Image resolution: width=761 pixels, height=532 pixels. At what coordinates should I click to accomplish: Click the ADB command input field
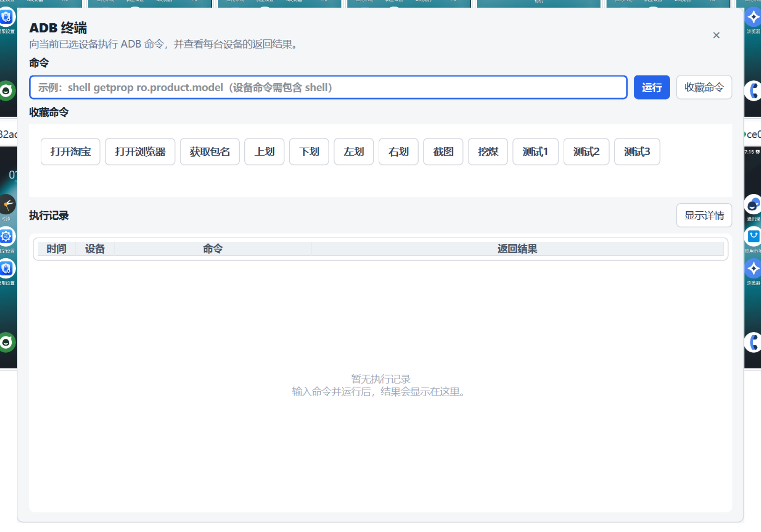click(x=328, y=87)
